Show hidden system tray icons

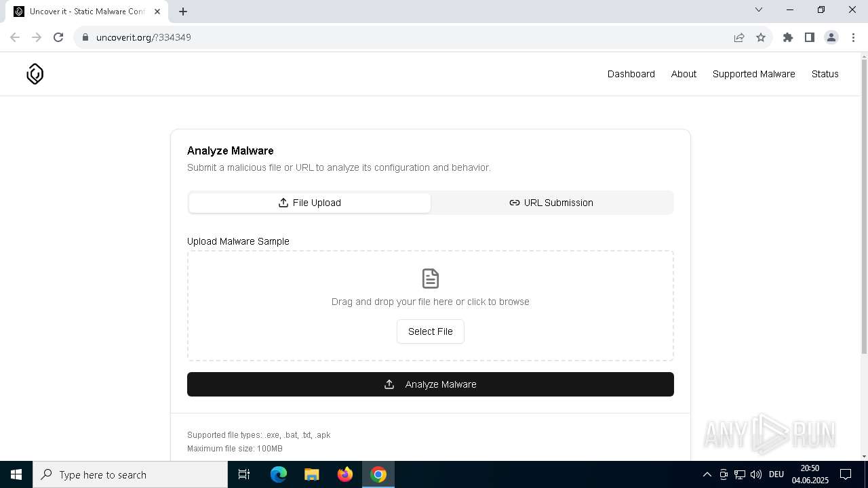707,474
